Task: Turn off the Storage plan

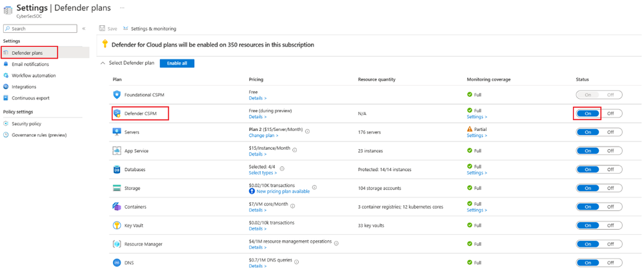Action: pyautogui.click(x=610, y=188)
